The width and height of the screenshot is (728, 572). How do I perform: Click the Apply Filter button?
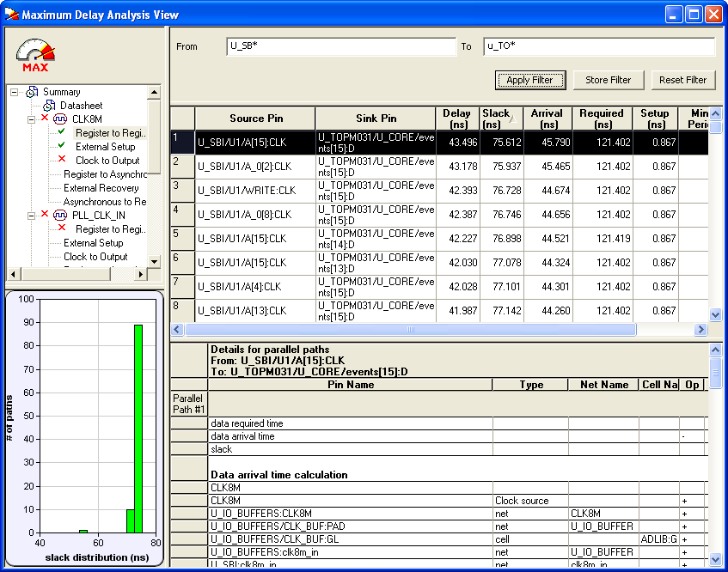529,80
